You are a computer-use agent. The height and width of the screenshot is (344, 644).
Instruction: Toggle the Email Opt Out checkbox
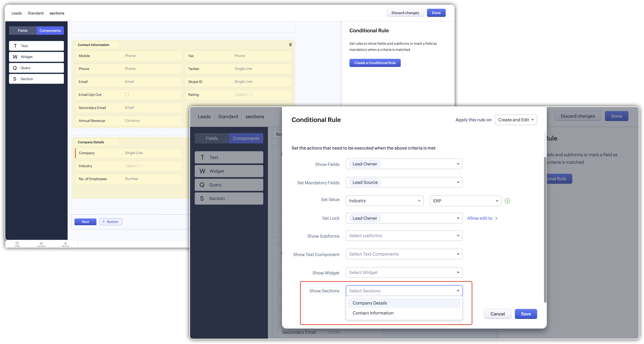tap(127, 94)
